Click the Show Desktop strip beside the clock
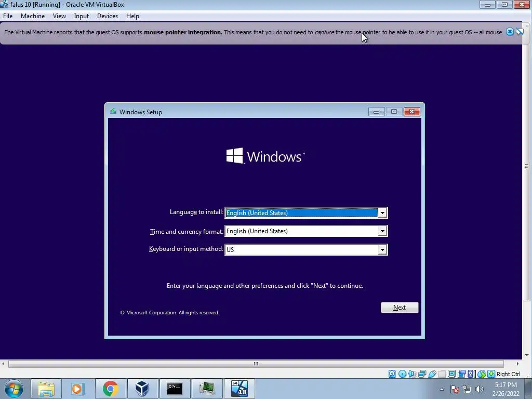 point(529,389)
